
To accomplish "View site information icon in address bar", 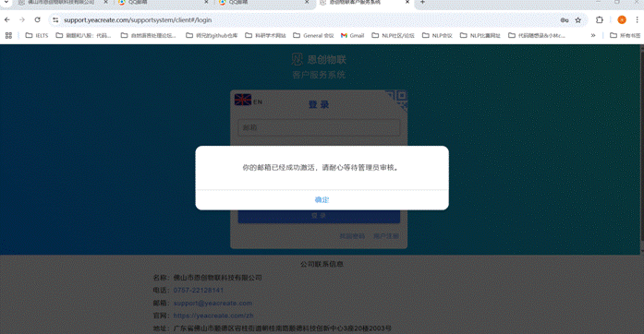I will pyautogui.click(x=55, y=19).
